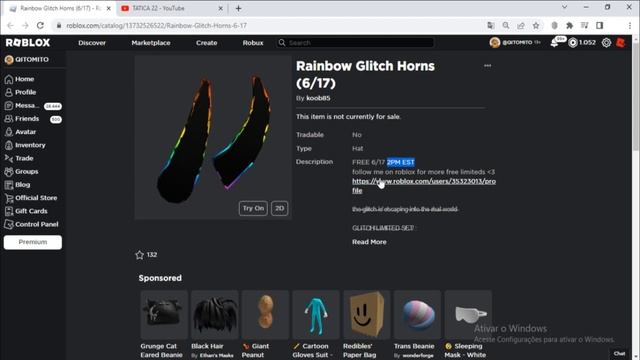640x360 pixels.
Task: Open the Marketplace menu
Action: [x=151, y=42]
